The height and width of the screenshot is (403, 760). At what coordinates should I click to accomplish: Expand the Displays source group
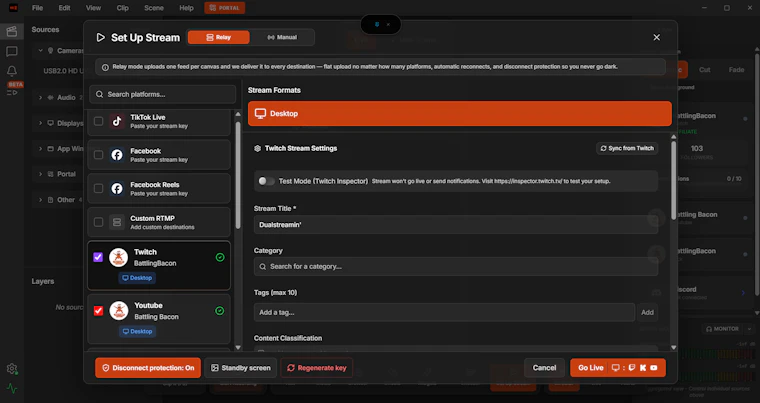click(41, 123)
